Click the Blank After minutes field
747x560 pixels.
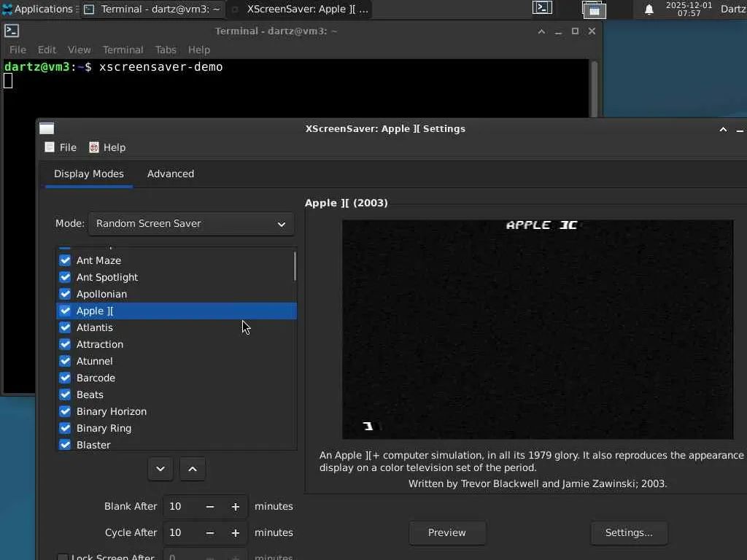[x=183, y=507]
